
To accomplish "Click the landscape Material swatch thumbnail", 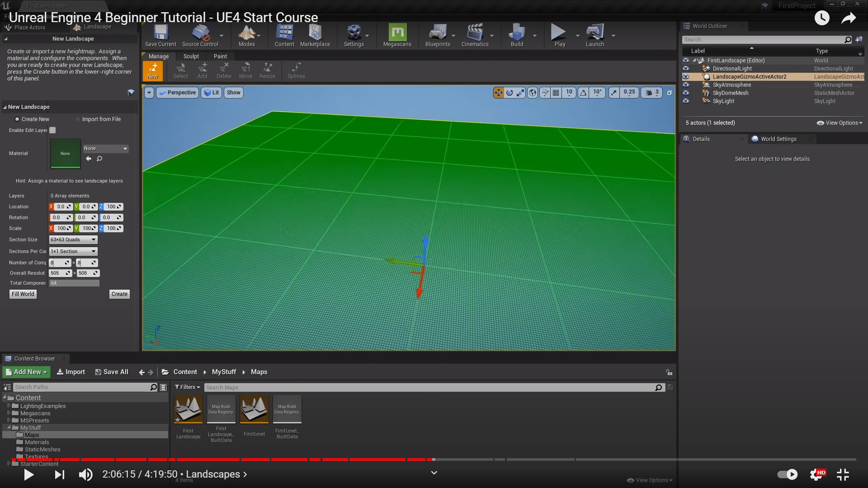I will (x=66, y=154).
